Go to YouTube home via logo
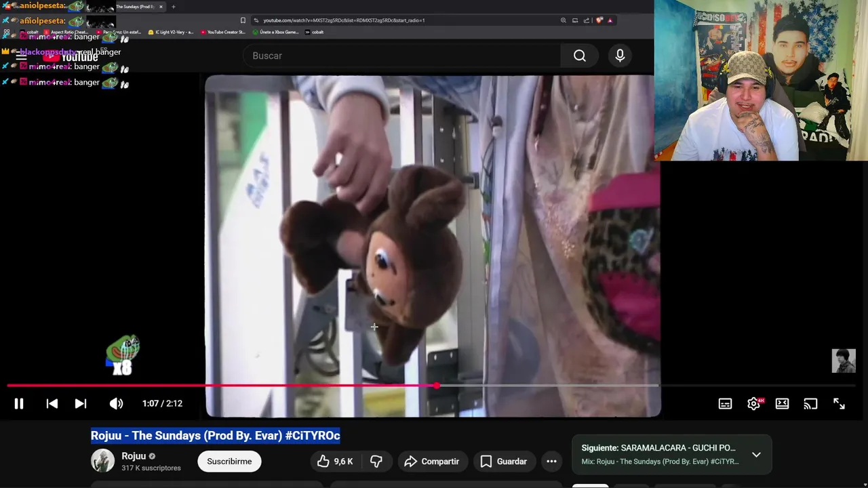 point(71,57)
